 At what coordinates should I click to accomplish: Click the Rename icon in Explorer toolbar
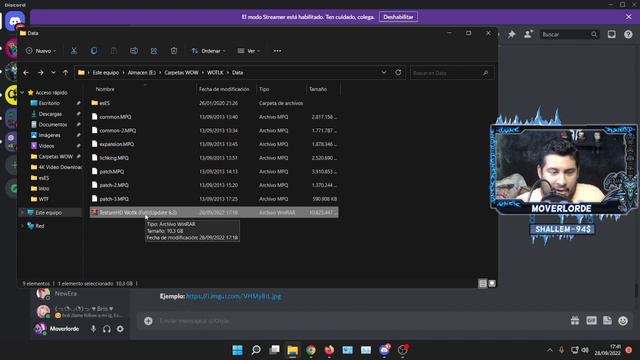(x=134, y=51)
